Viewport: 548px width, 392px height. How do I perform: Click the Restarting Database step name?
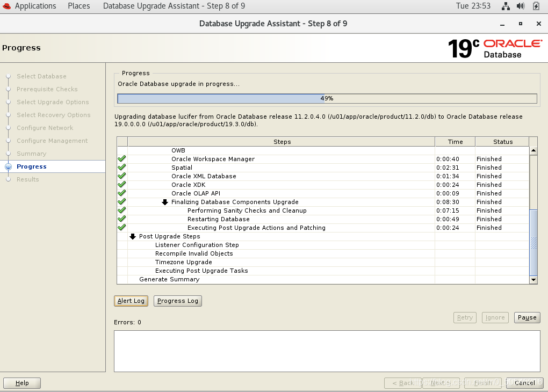(219, 219)
